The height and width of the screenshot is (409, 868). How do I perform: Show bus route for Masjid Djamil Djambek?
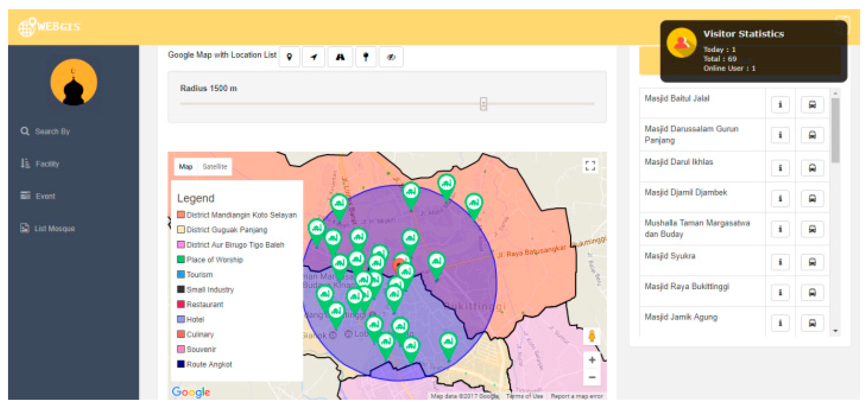(x=812, y=199)
